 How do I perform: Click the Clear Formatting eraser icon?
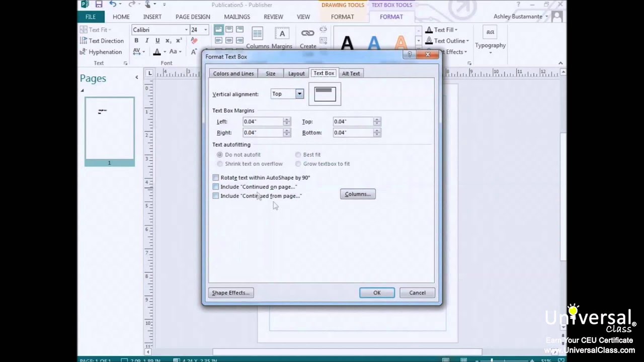(x=194, y=41)
